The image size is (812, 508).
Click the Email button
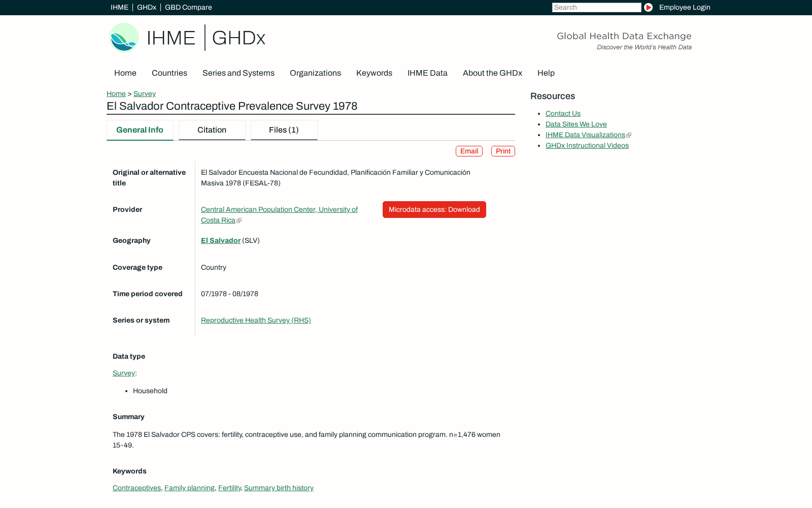tap(469, 151)
